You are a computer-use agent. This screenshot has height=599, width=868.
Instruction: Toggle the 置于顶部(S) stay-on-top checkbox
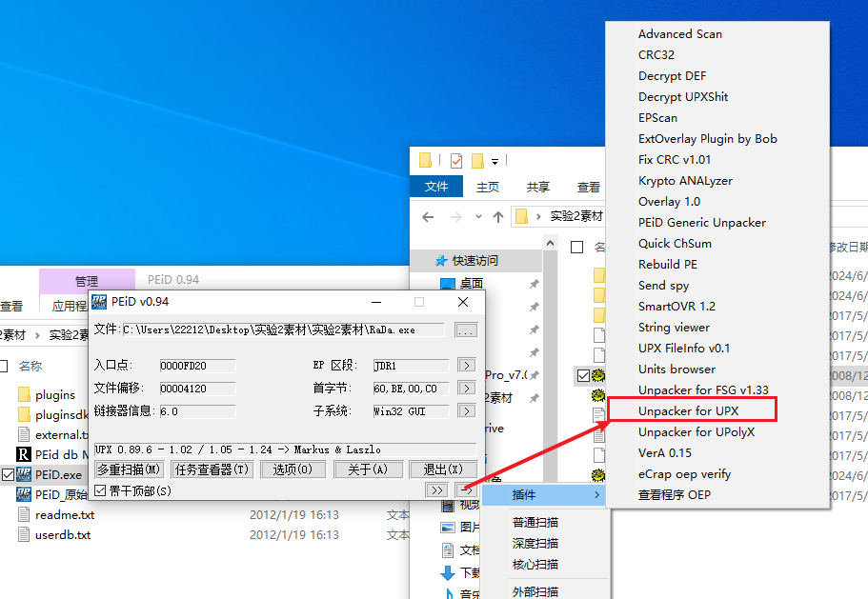coord(100,490)
